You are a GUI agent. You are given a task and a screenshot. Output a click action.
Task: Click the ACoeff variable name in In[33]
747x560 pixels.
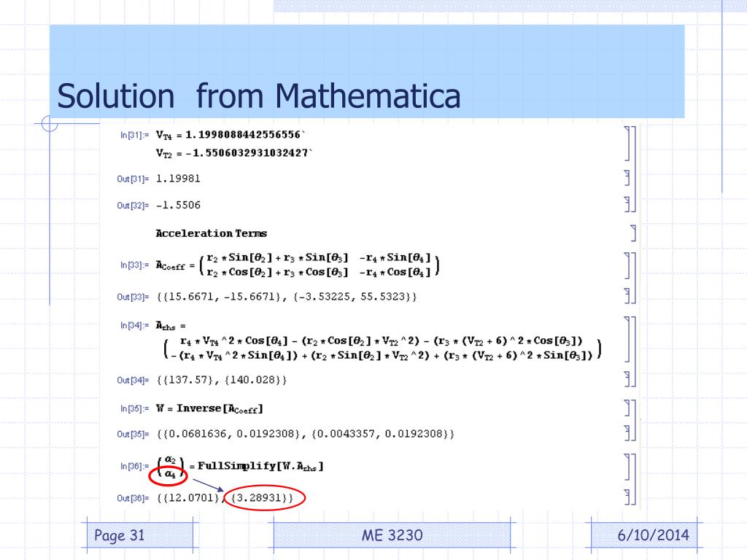(x=170, y=265)
